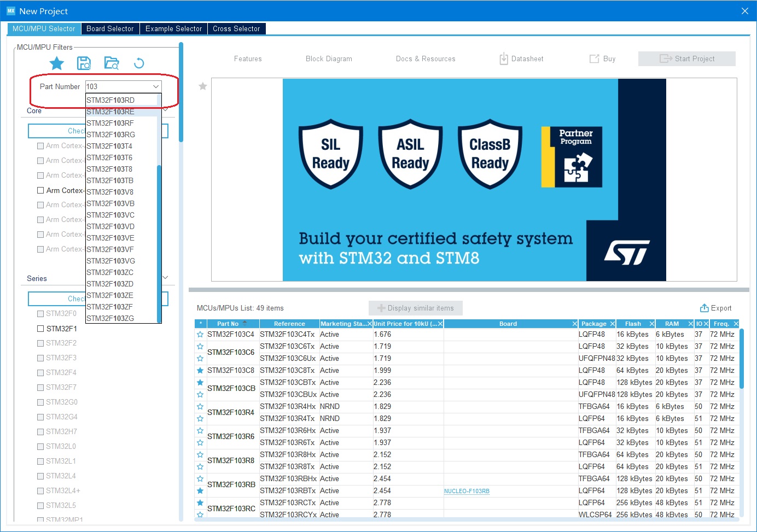The image size is (757, 532).
Task: Pick STM32F103ZE from the dropdown list
Action: 121,295
